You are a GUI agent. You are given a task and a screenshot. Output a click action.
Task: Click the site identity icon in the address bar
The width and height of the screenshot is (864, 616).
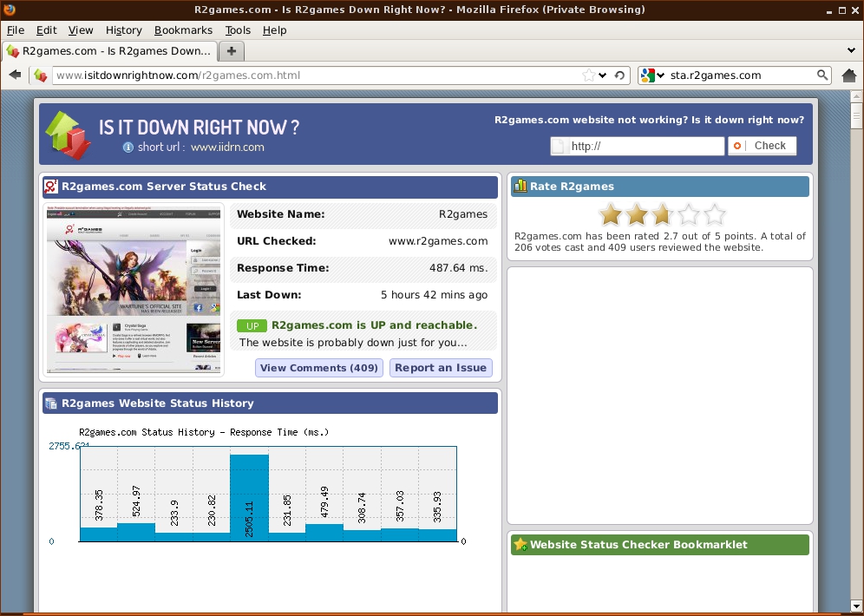(x=41, y=75)
